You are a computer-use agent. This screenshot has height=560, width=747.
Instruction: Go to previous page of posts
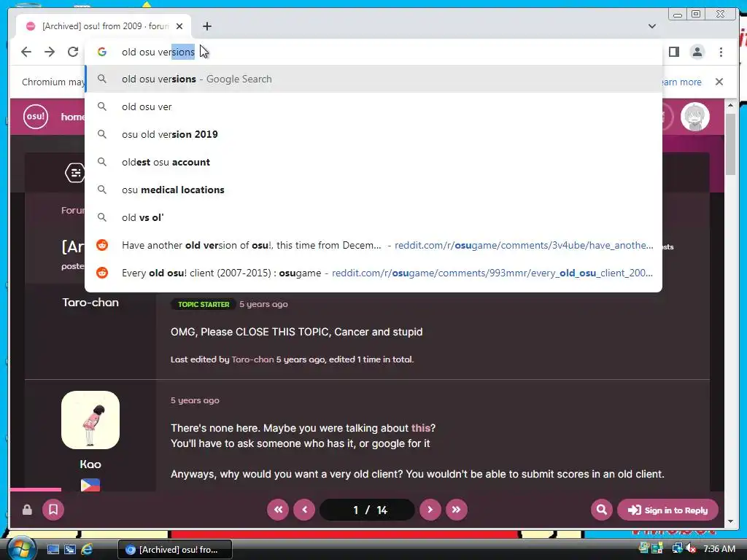[304, 510]
